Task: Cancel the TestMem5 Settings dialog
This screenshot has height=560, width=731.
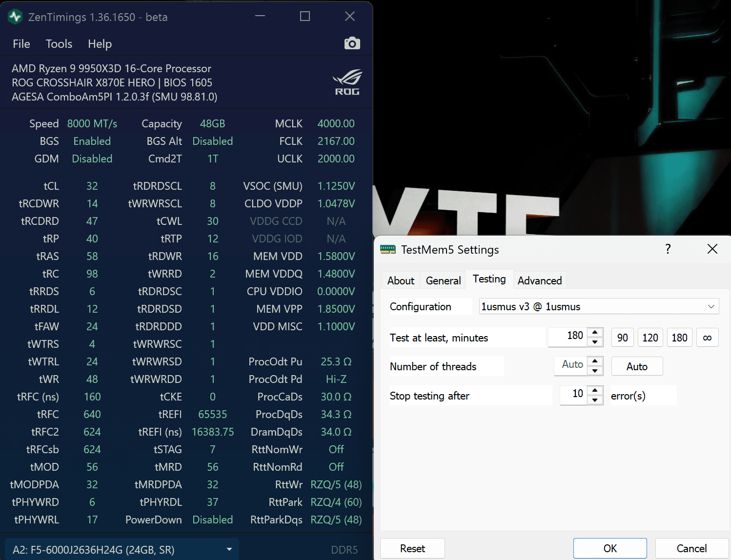Action: click(x=691, y=548)
